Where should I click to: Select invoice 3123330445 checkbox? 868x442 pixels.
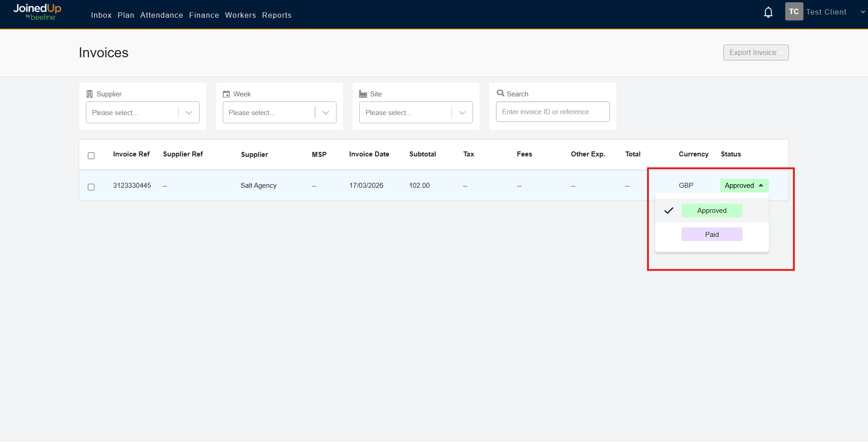click(x=91, y=187)
